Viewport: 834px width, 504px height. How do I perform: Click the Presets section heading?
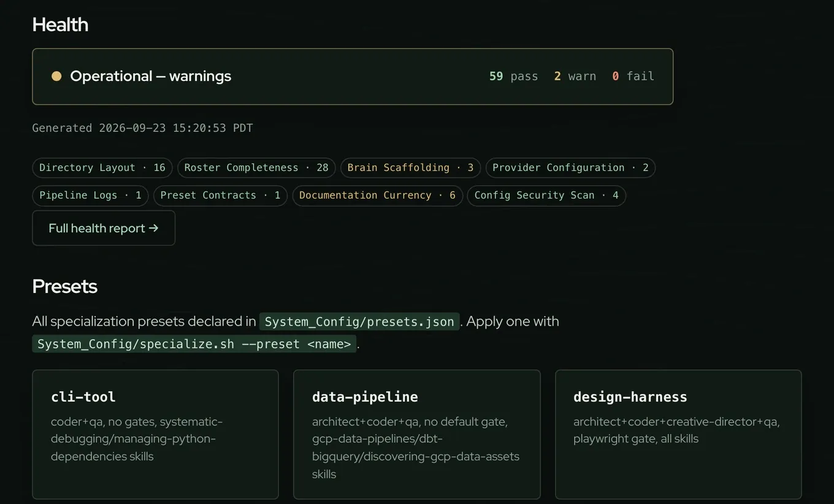coord(64,286)
